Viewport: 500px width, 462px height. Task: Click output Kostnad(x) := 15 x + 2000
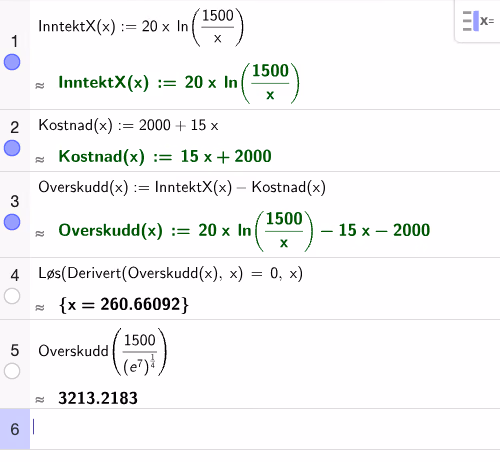point(165,156)
